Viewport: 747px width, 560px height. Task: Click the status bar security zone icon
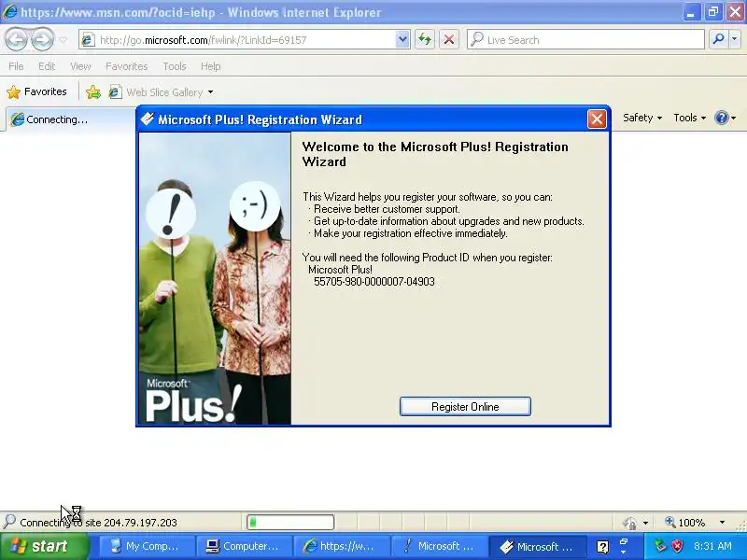pos(629,523)
